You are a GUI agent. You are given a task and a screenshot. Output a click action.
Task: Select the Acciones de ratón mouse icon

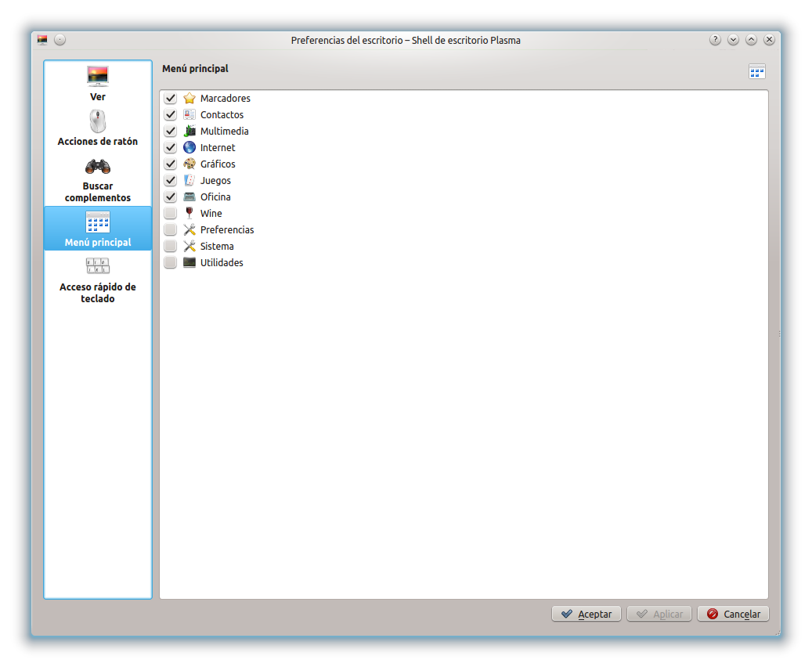[97, 121]
